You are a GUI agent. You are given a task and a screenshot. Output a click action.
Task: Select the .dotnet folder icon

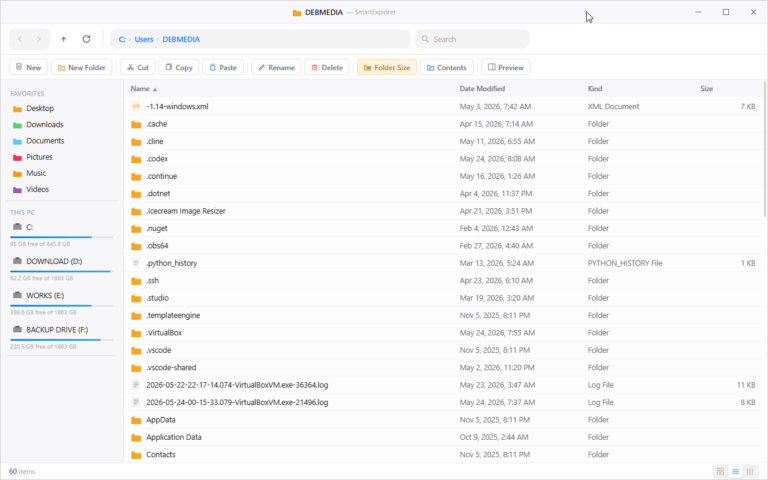click(136, 194)
